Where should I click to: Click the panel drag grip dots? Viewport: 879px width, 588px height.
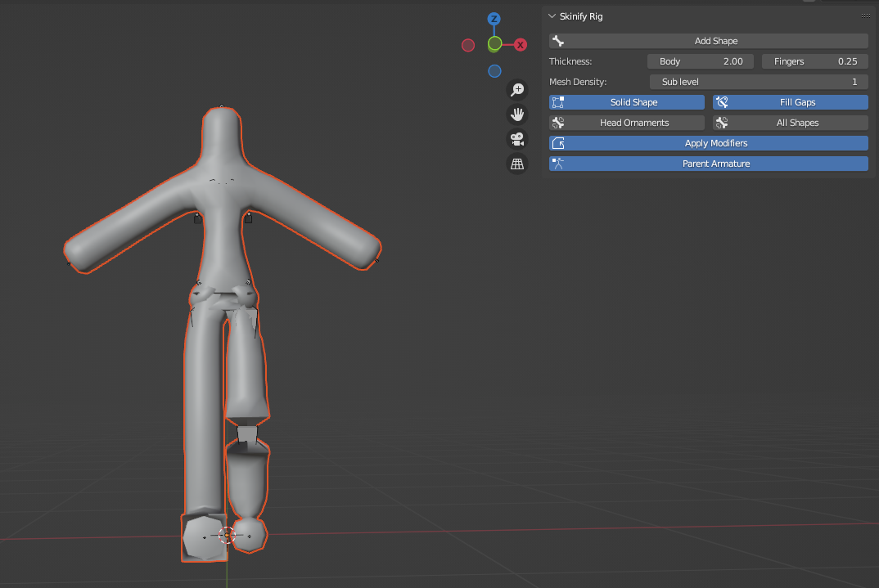pos(866,16)
